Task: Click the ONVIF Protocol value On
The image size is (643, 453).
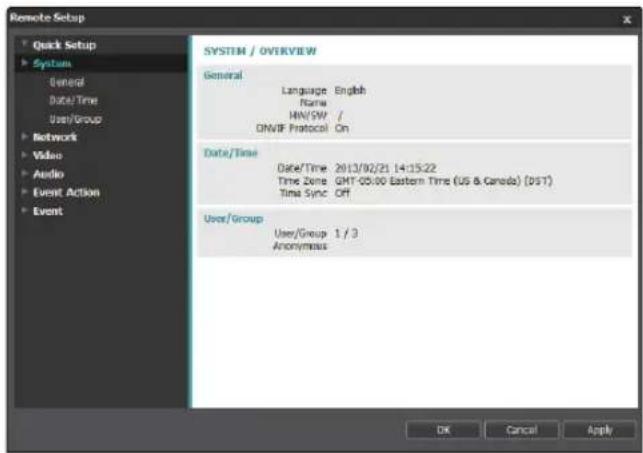Action: point(342,128)
